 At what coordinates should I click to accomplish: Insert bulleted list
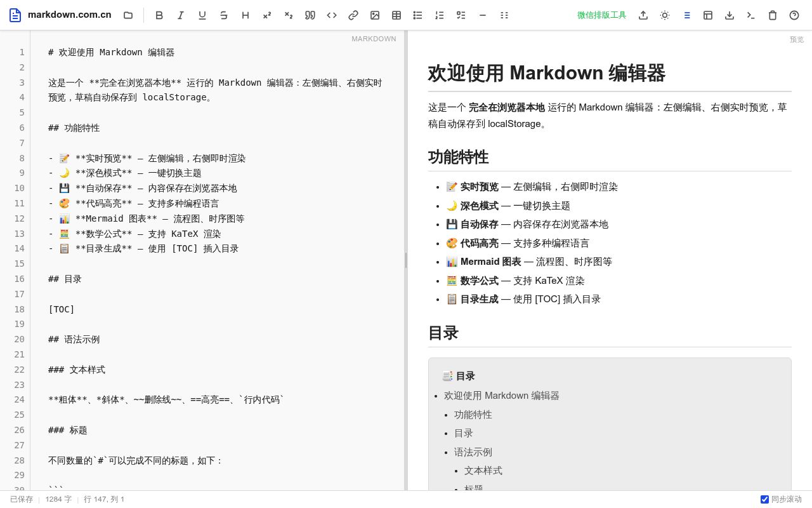pos(418,15)
